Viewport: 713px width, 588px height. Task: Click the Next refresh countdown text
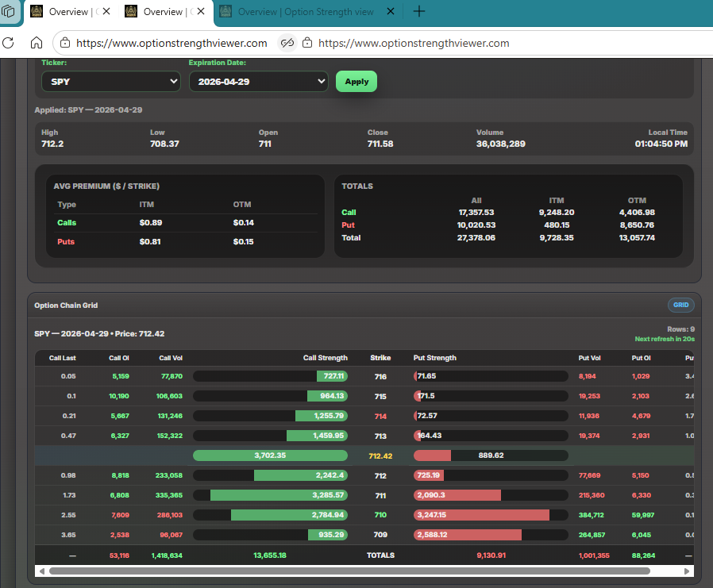pos(665,339)
